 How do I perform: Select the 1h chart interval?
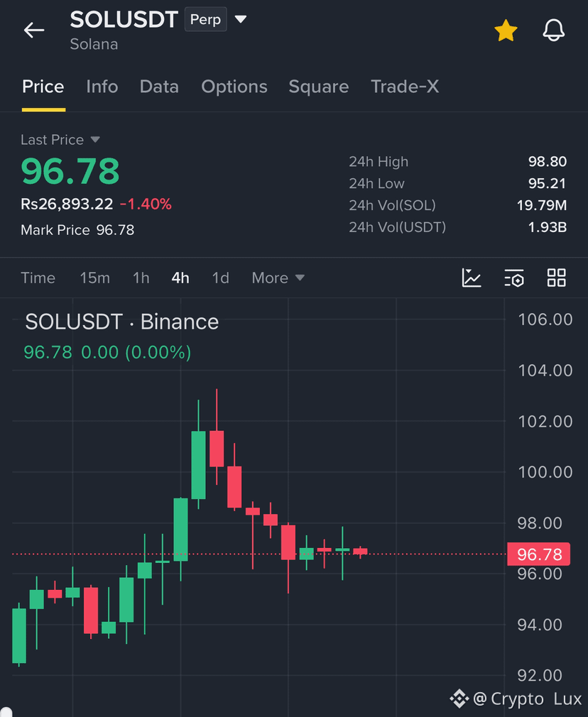pos(141,278)
